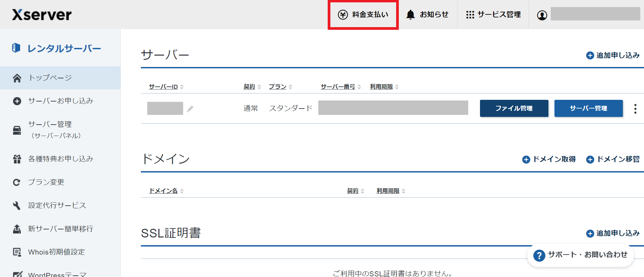644x277 pixels.
Task: Sort by サーバーID column
Action: [x=166, y=87]
